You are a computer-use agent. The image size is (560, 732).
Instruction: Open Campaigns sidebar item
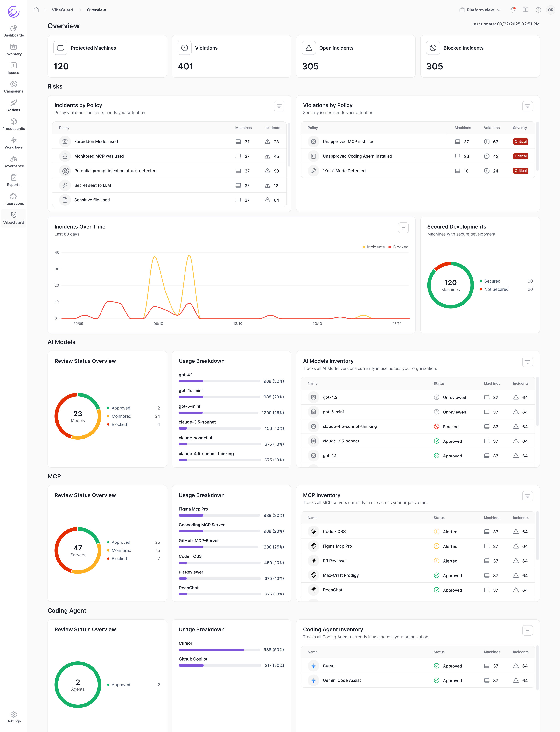(14, 87)
